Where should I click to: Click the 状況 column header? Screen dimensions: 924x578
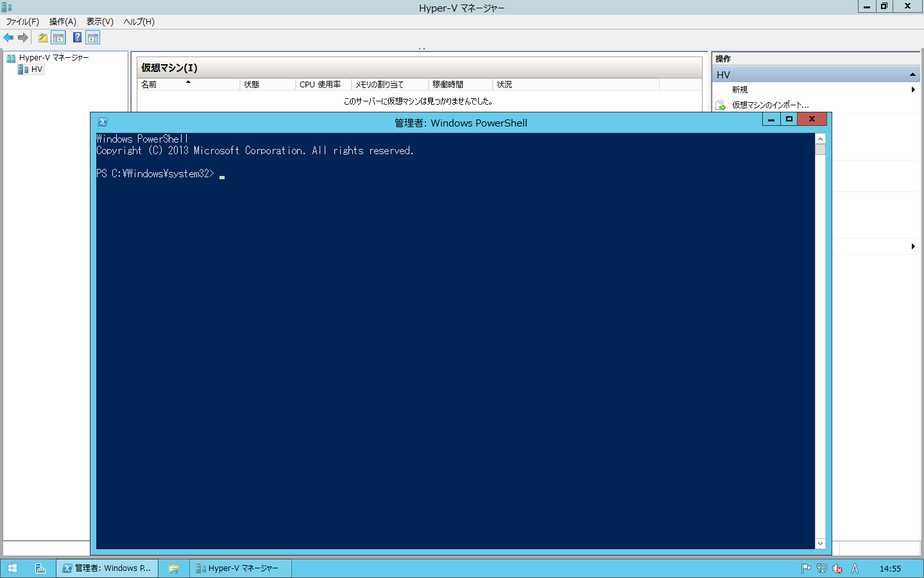576,85
